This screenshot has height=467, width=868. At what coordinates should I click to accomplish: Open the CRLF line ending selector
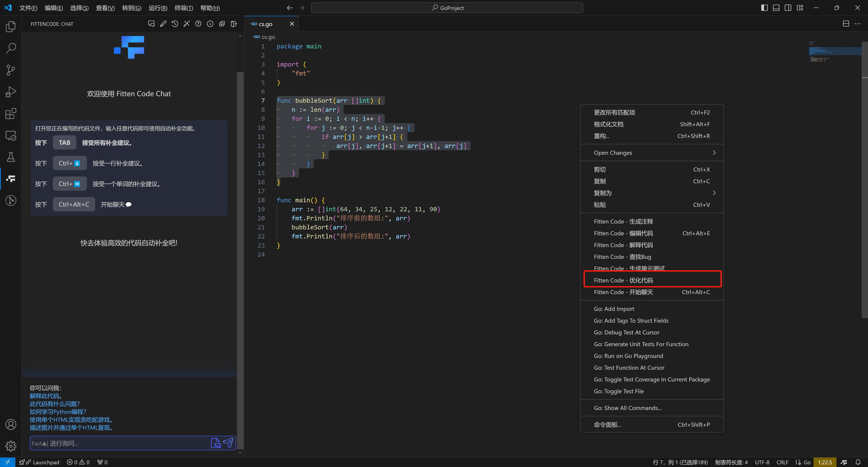click(783, 462)
